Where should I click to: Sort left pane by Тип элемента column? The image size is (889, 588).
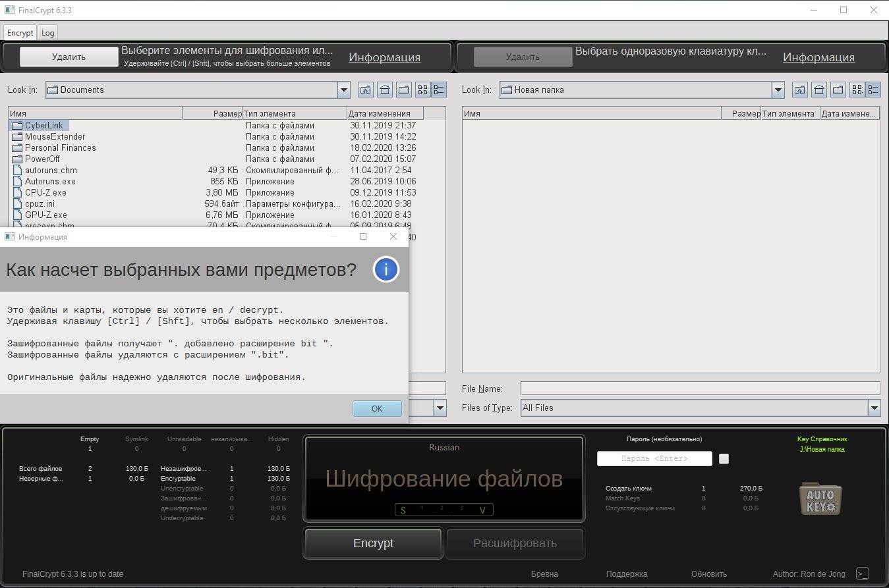click(x=295, y=113)
